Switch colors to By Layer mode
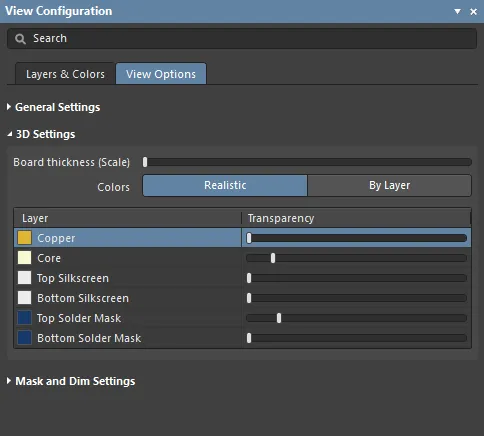This screenshot has height=436, width=484. 389,185
